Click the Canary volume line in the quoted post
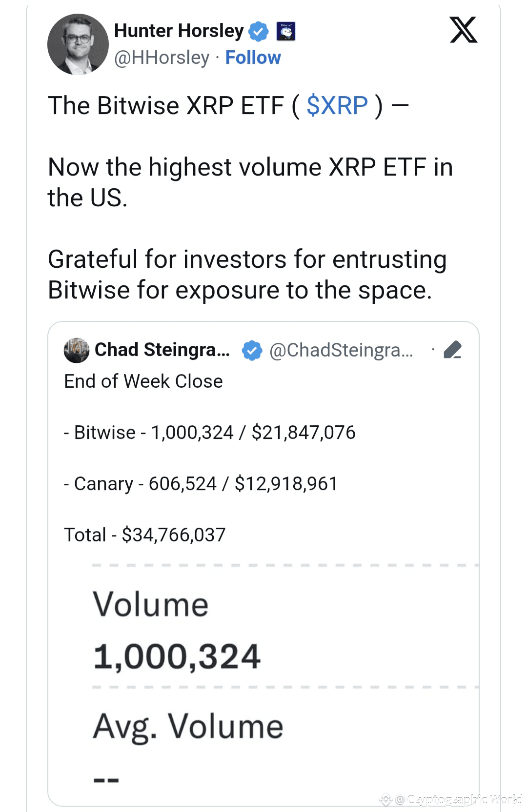 201,484
